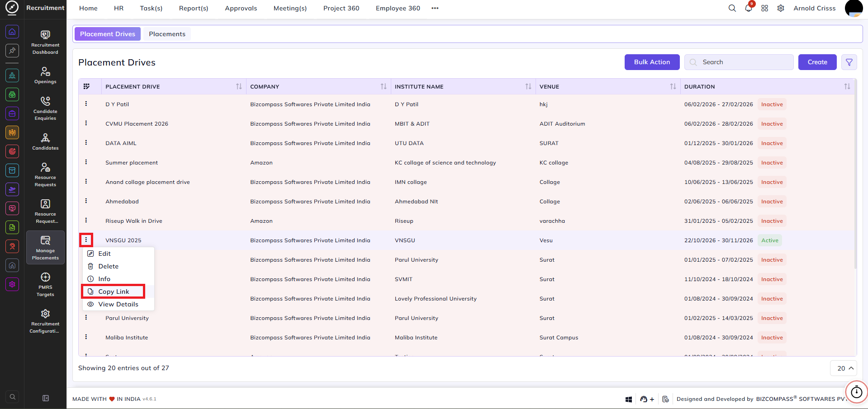Image resolution: width=868 pixels, height=409 pixels.
Task: Sort by the Duration column
Action: [847, 86]
